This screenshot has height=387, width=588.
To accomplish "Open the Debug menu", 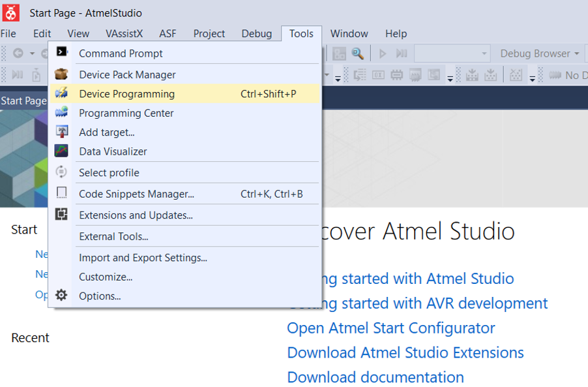I will [x=256, y=33].
